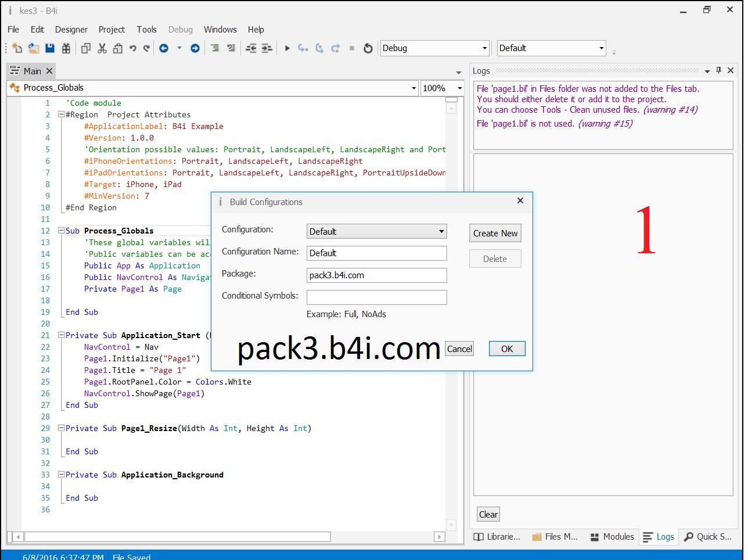Click the Create New button
This screenshot has width=748, height=560.
[495, 234]
